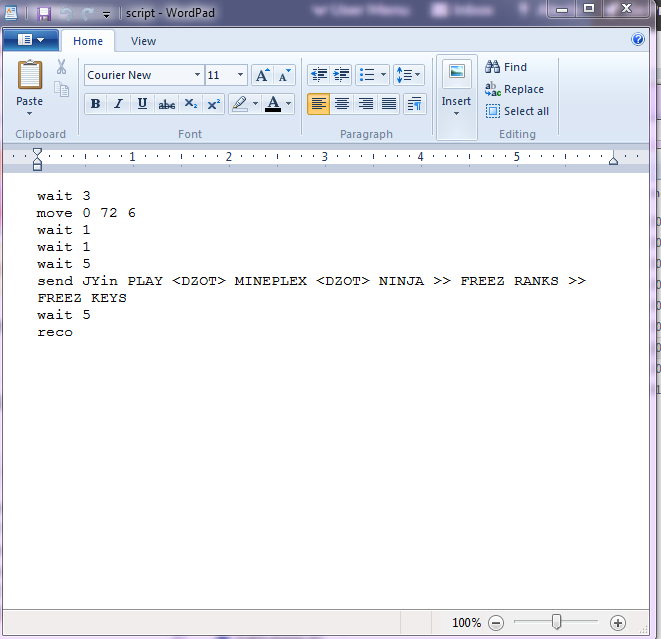The height and width of the screenshot is (639, 661).
Task: Click the font size 11 field
Action: 220,75
